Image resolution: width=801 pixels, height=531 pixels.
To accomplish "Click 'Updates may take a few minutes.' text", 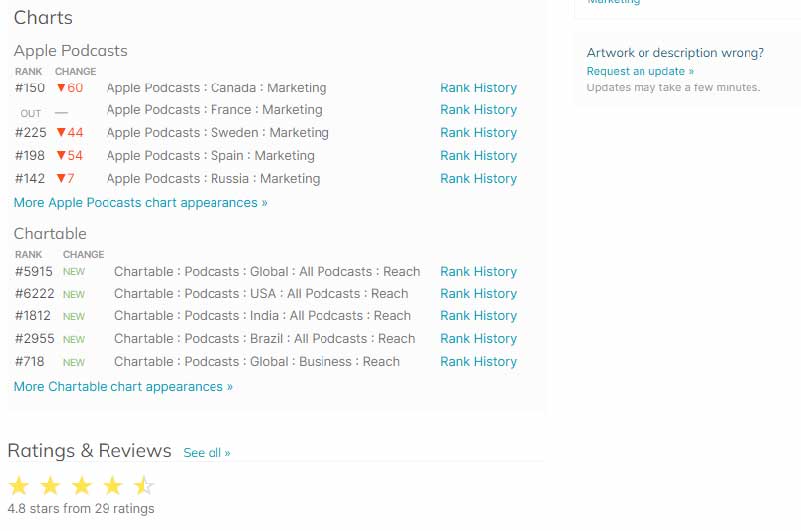I will (x=673, y=88).
